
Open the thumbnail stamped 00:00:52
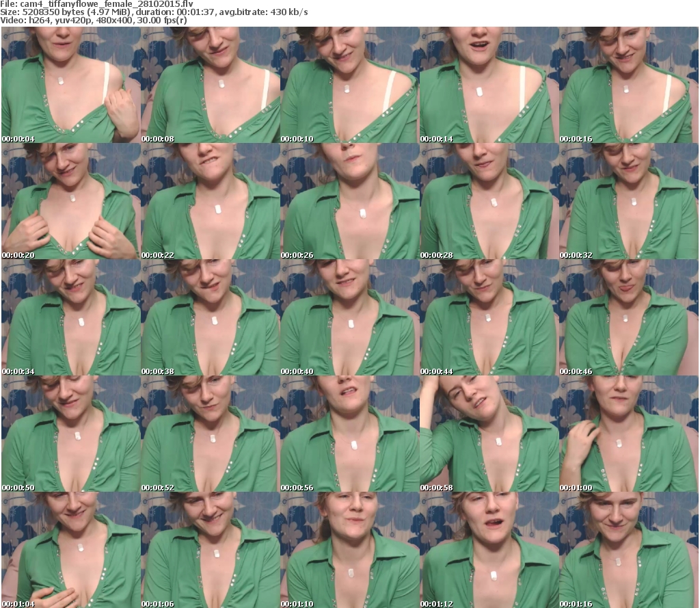tap(211, 434)
